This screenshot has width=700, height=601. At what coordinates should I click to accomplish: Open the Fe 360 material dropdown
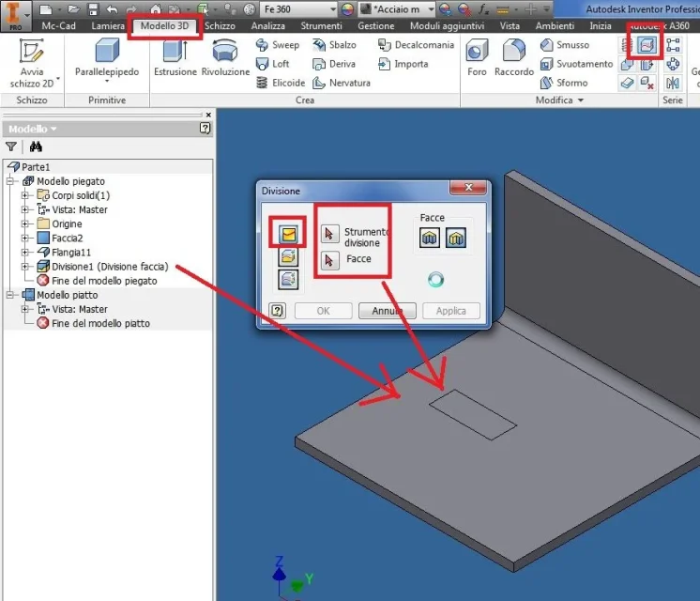coord(333,9)
